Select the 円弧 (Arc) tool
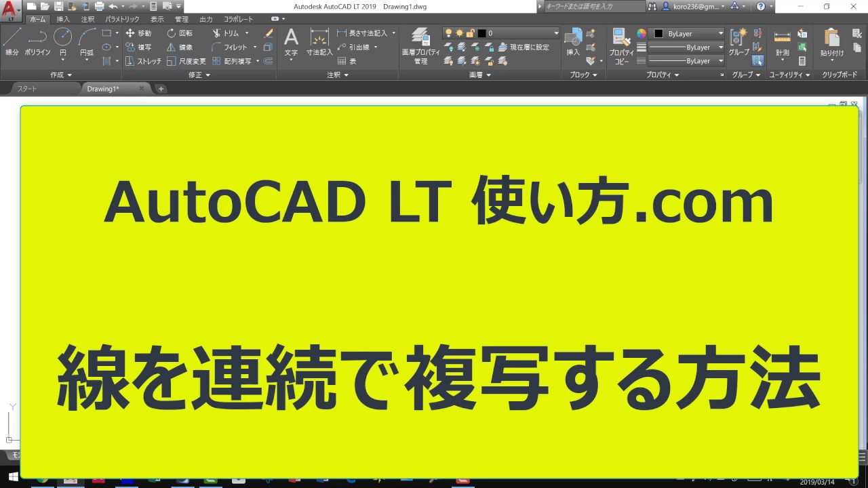Viewport: 868px width, 488px height. coord(87,42)
